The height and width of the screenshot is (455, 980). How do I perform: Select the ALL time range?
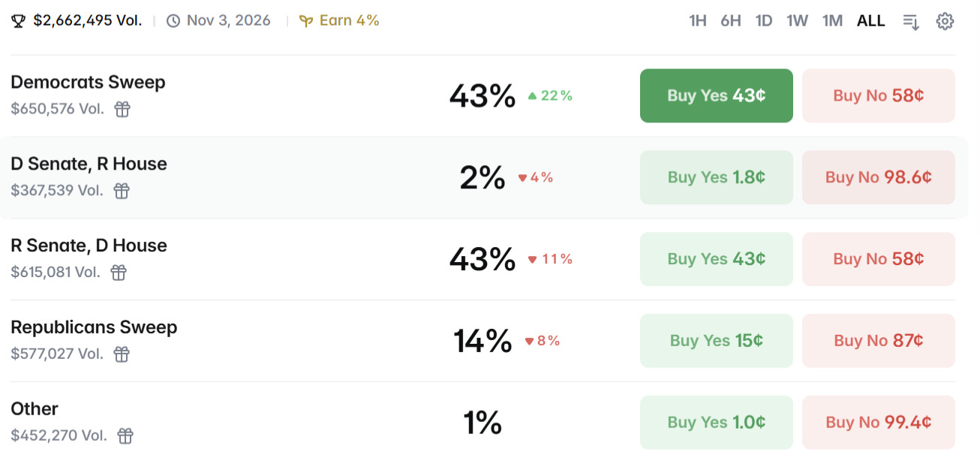870,21
